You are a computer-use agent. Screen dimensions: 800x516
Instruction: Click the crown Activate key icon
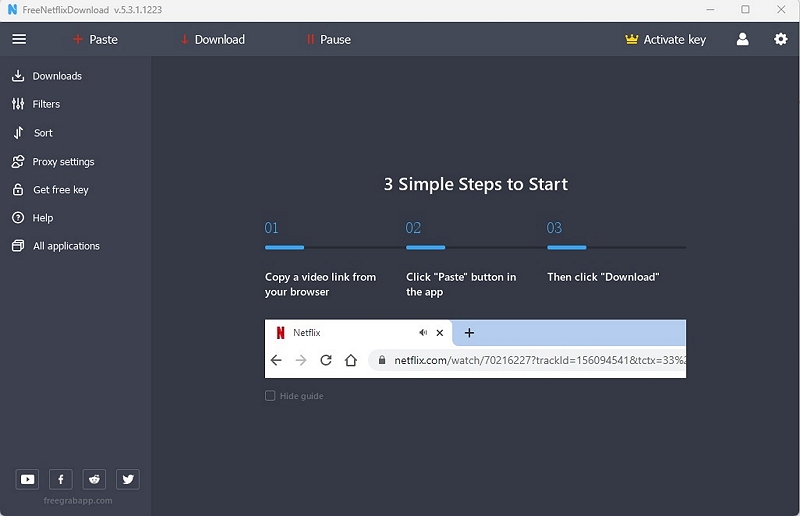coord(631,39)
